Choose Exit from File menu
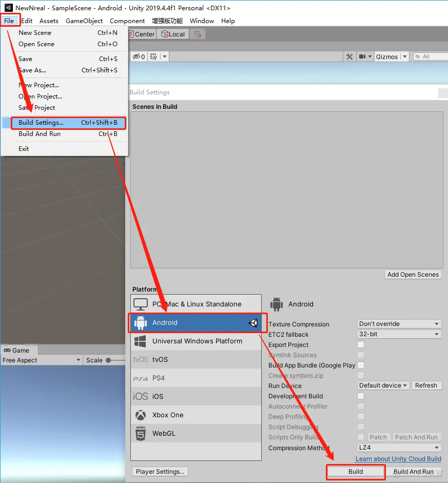 [64, 148]
